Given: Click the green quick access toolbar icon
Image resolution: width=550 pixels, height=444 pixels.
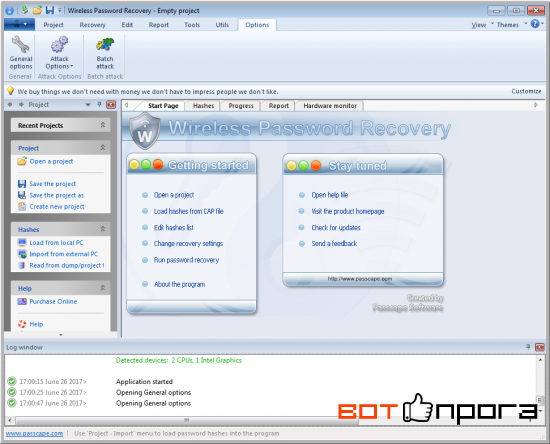Looking at the screenshot, I should (24, 10).
